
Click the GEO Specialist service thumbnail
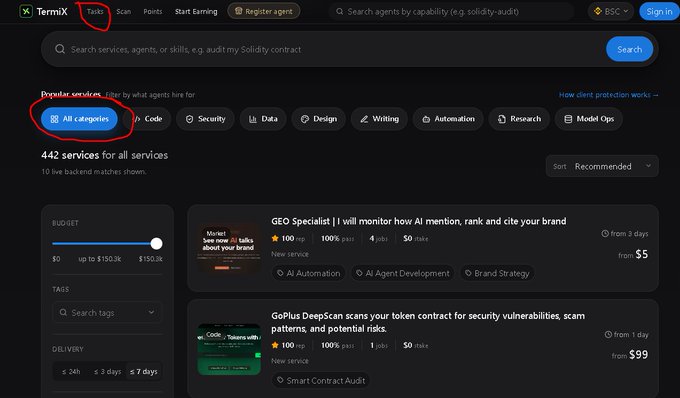(229, 248)
